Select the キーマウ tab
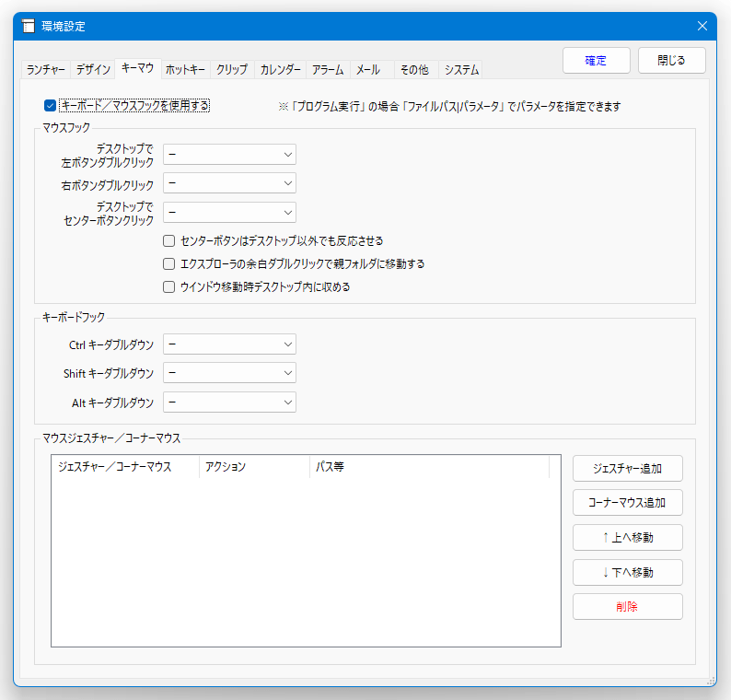731x700 pixels. pyautogui.click(x=137, y=68)
